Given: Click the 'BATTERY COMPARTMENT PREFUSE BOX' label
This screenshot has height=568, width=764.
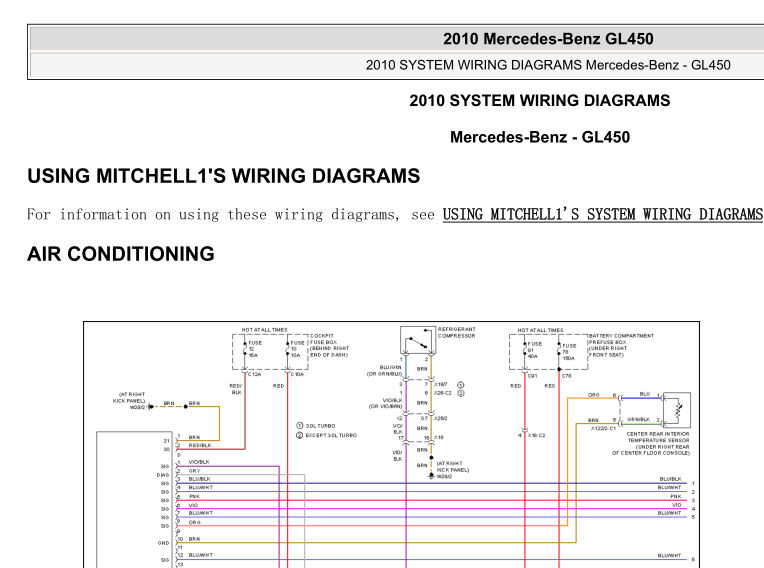Looking at the screenshot, I should tap(621, 339).
